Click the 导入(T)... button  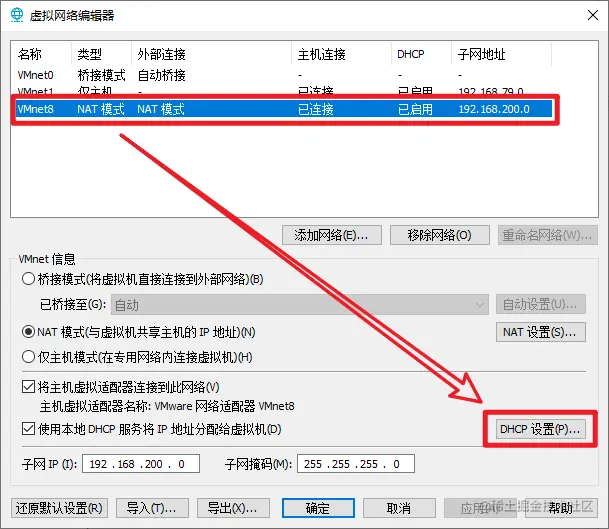pos(152,508)
